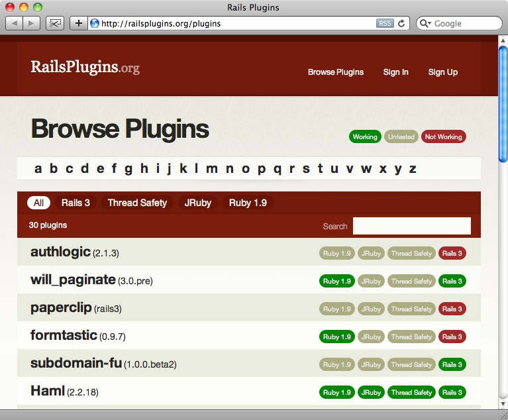Click Sign In link
The image size is (508, 420).
point(395,72)
